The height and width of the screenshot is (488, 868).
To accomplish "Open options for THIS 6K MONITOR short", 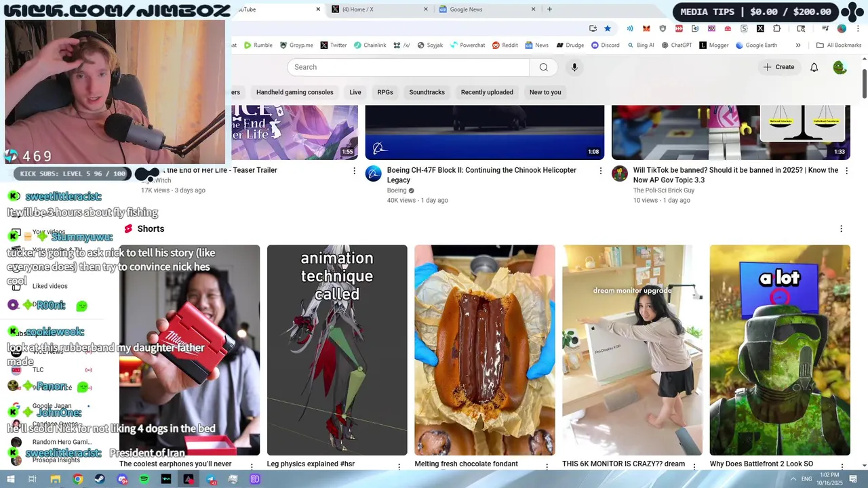I will click(x=694, y=467).
